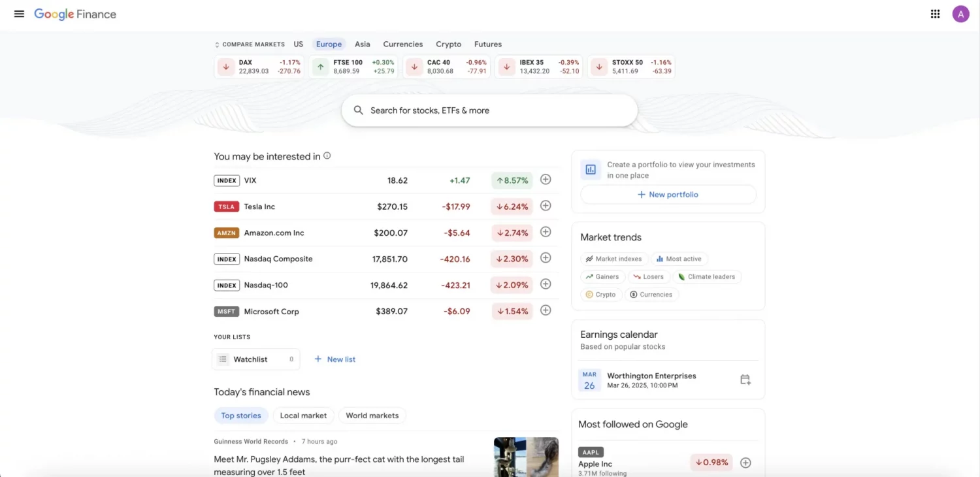Create a New portfolio
Screen dimensions: 980x477
point(668,195)
